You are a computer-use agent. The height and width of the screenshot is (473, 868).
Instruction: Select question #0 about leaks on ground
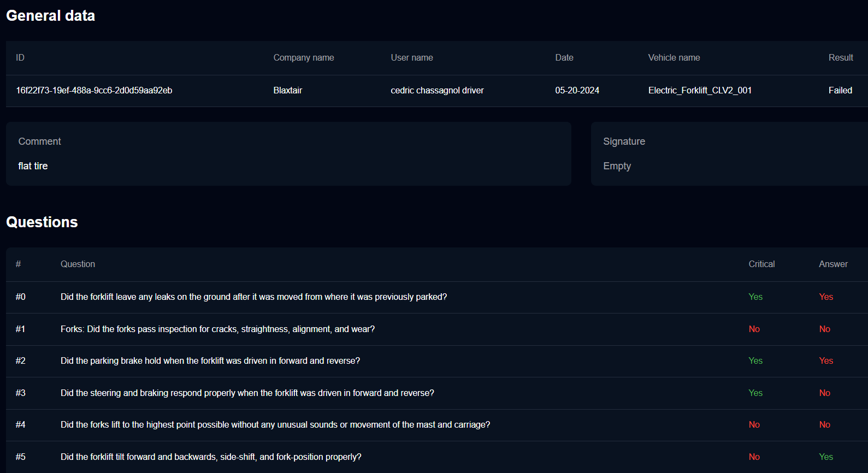coord(253,297)
